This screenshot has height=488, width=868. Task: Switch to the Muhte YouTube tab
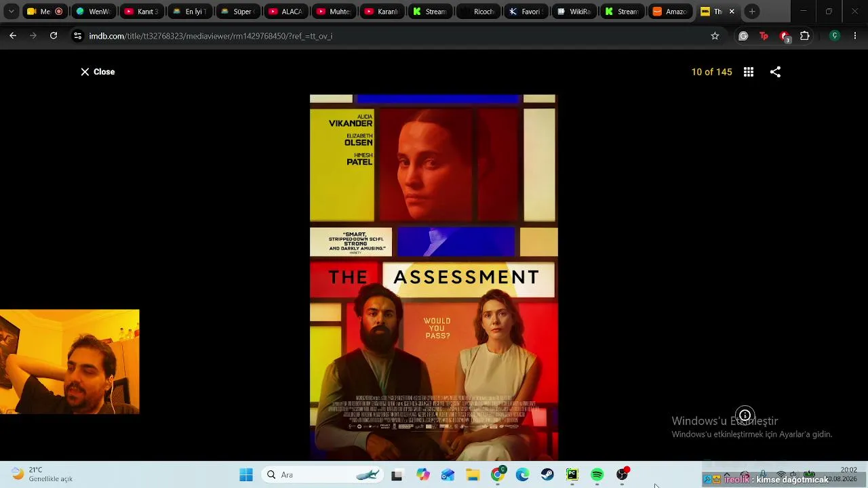coord(334,12)
